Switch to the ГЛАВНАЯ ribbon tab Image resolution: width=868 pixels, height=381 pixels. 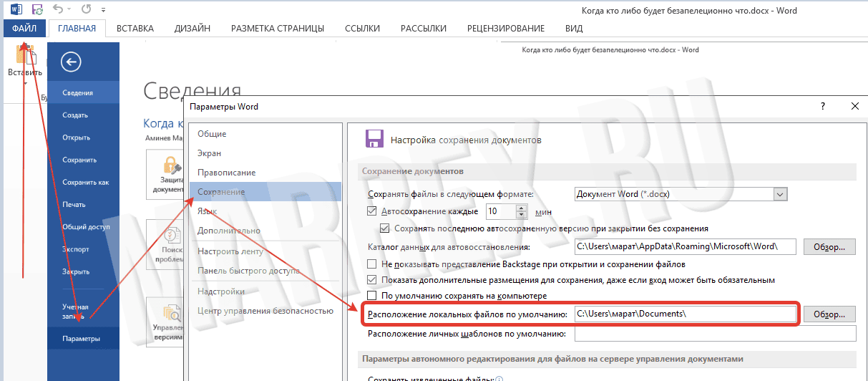coord(77,29)
